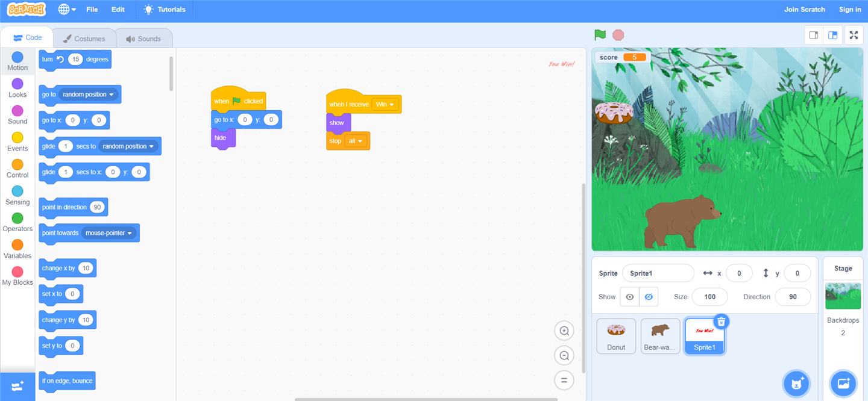
Task: Enter full screen stage mode
Action: (x=854, y=35)
